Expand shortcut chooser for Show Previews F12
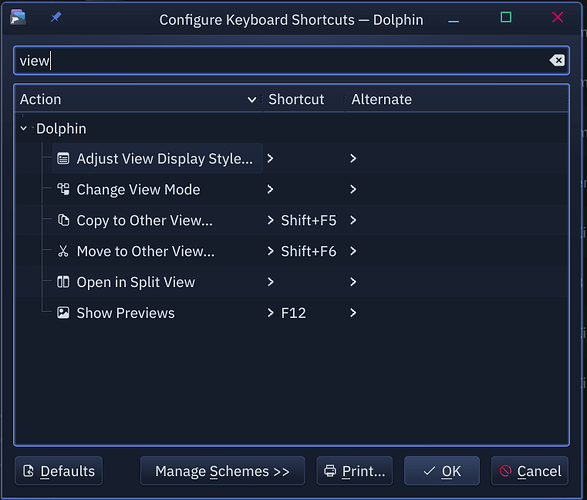Viewport: 587px width, 500px height. pyautogui.click(x=270, y=312)
